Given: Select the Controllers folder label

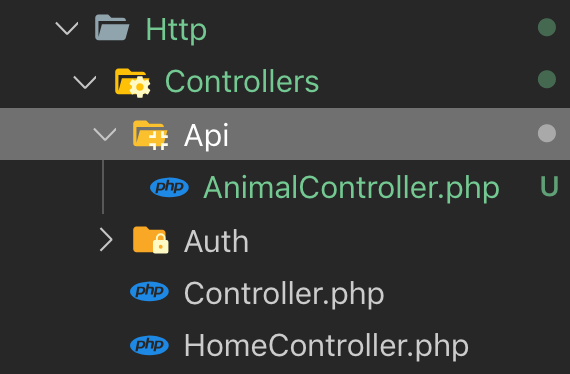Looking at the screenshot, I should coord(242,81).
